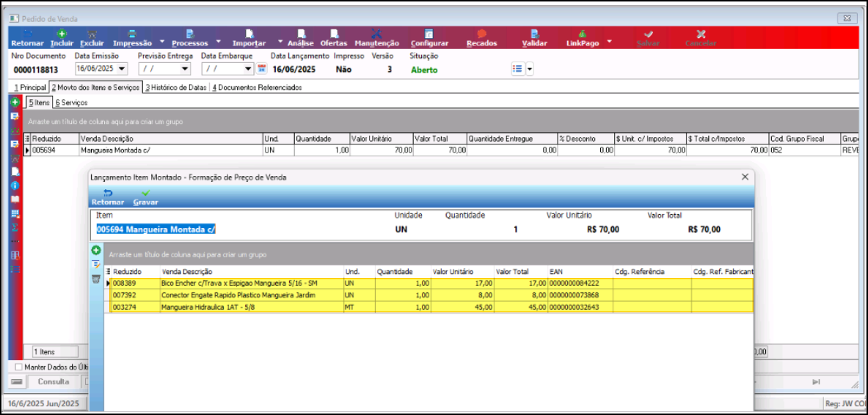Viewport: 868px width, 415px height.
Task: Click the Importar toolbar button
Action: click(x=249, y=38)
